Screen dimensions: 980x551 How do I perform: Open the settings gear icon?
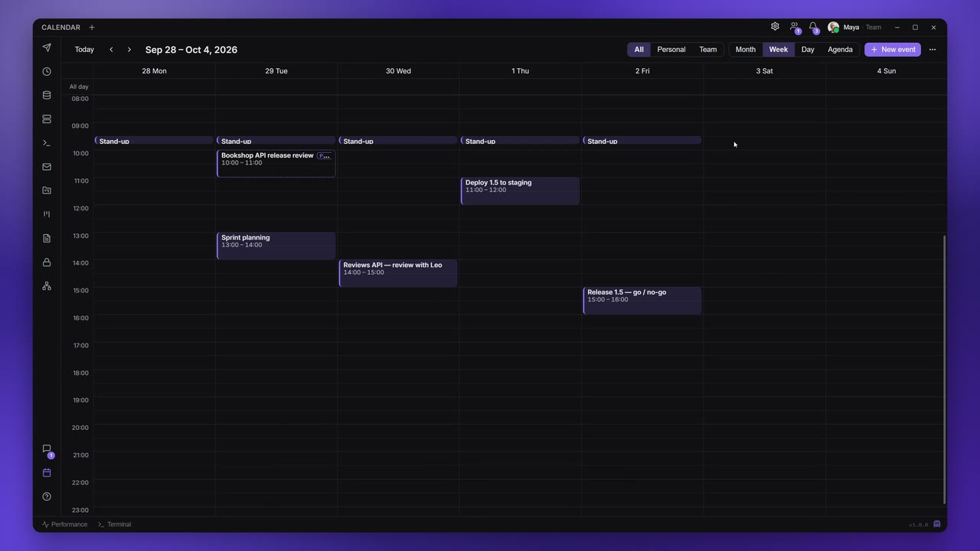pyautogui.click(x=775, y=27)
